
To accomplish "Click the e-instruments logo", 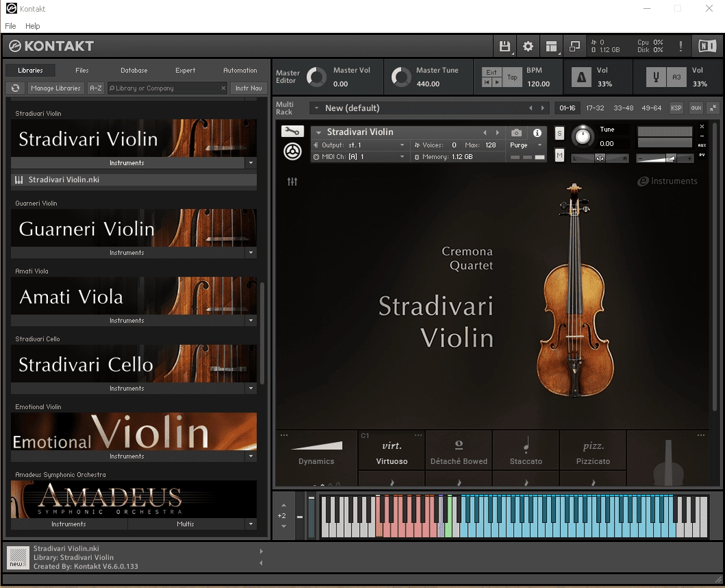I will click(x=667, y=181).
